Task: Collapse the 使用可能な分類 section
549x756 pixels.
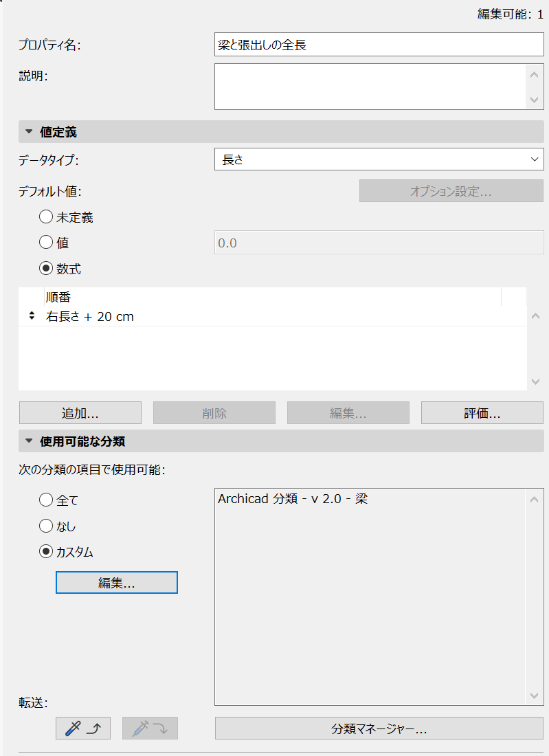Action: (30, 441)
